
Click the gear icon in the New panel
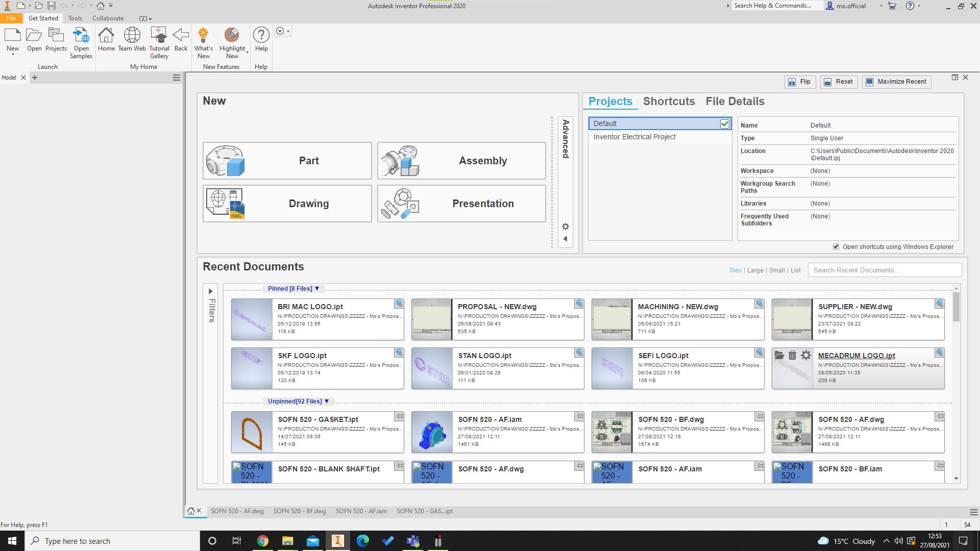click(566, 227)
